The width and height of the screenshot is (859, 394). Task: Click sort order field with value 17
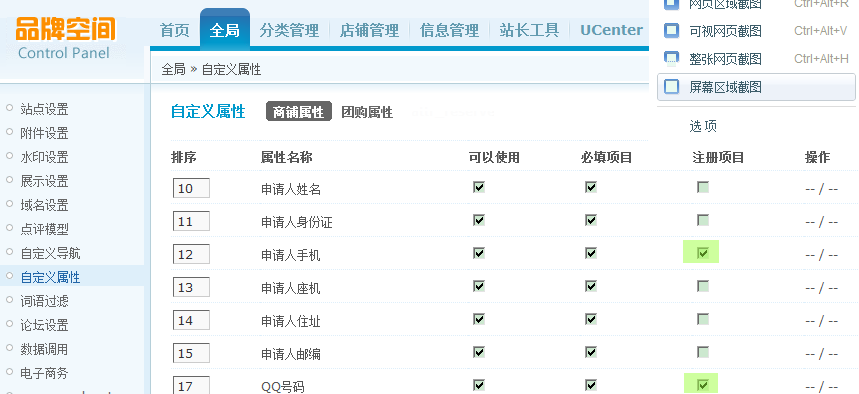click(x=191, y=385)
